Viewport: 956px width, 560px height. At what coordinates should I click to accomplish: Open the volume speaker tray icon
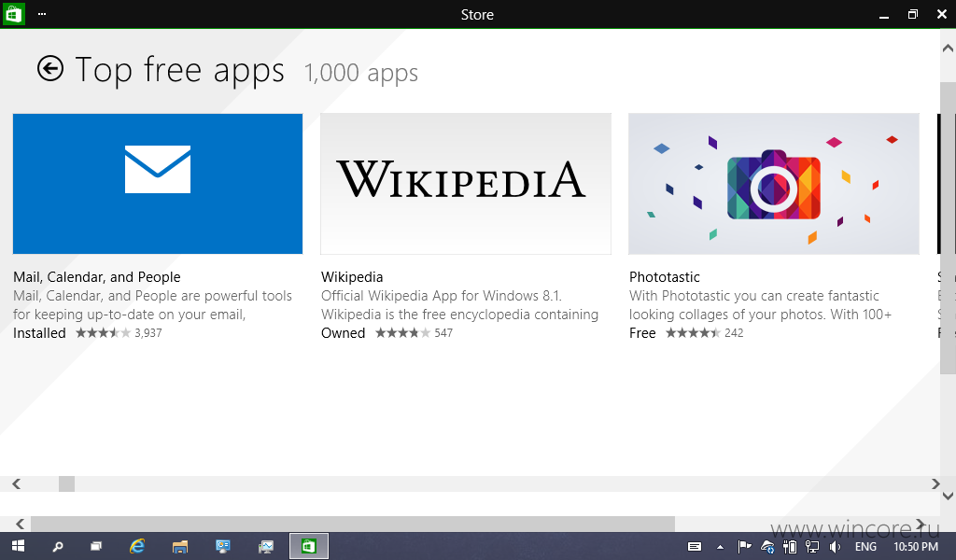(x=835, y=547)
